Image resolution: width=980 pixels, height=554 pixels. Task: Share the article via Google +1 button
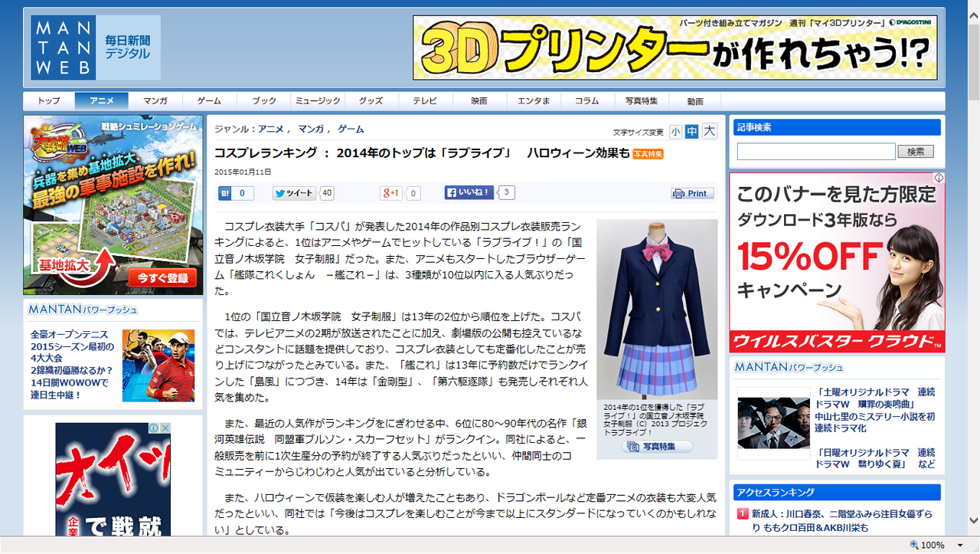[x=391, y=193]
